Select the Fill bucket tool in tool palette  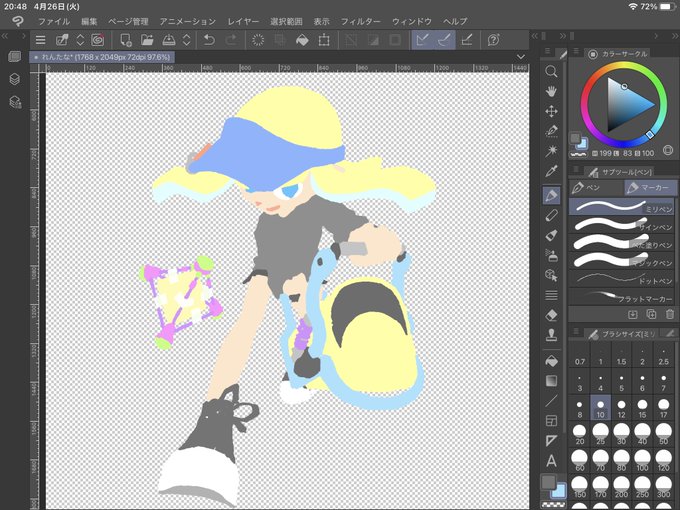(x=551, y=361)
